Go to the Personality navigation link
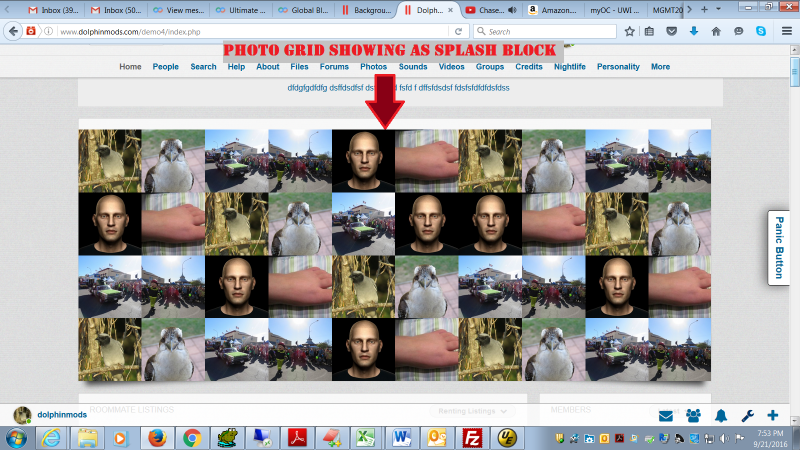Viewport: 800px width, 450px height. (x=618, y=67)
